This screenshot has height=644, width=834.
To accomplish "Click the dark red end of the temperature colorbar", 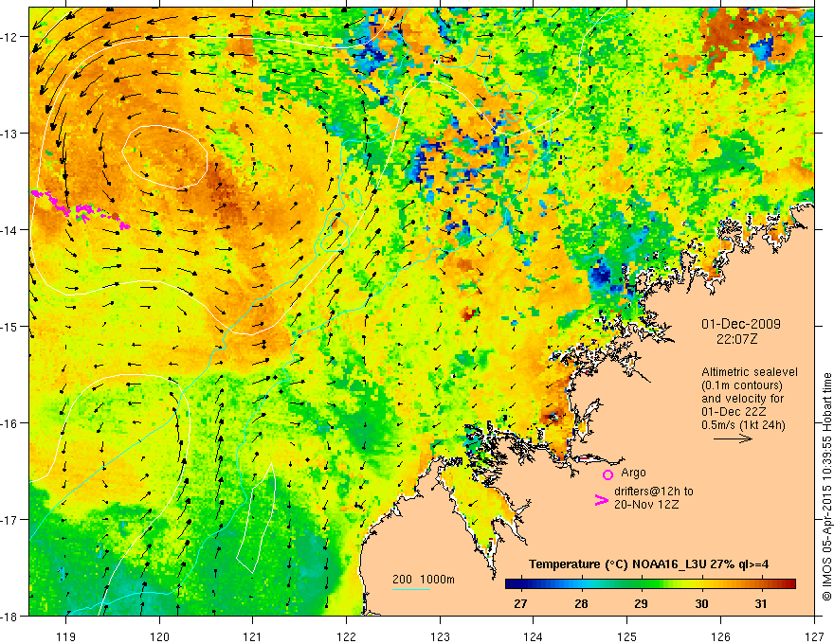I will click(x=789, y=584).
